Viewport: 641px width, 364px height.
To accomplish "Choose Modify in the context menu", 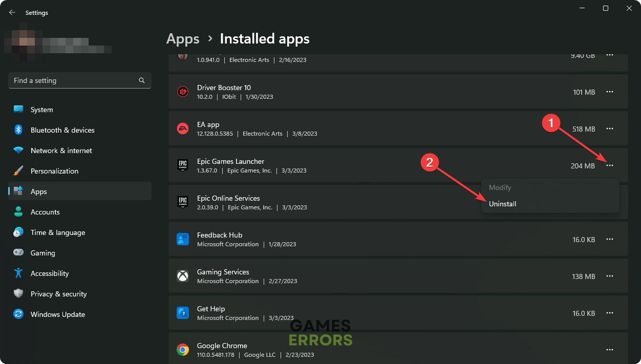I will (500, 187).
